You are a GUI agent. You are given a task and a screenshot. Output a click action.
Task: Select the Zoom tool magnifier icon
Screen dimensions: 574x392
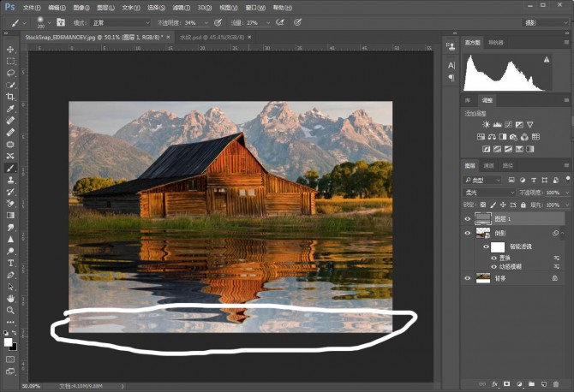click(x=10, y=310)
